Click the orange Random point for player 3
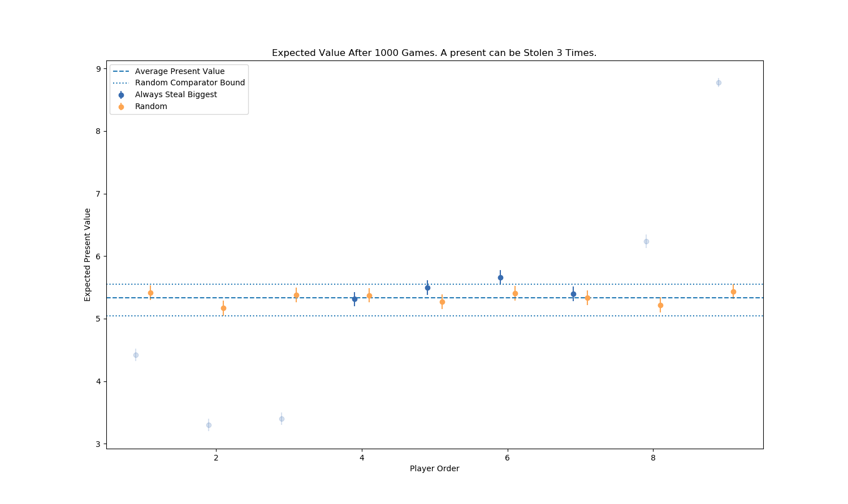Viewport: 848px width, 504px height. point(296,295)
